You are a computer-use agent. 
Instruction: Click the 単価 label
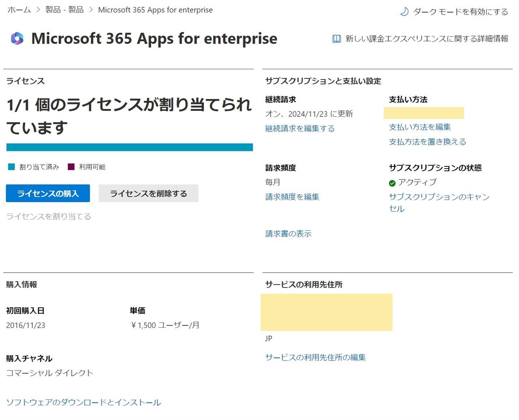click(x=137, y=311)
